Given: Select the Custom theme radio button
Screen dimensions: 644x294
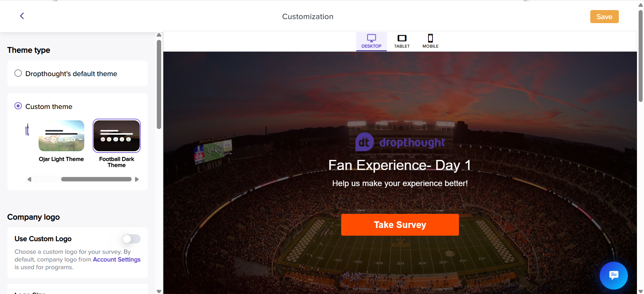Looking at the screenshot, I should [x=18, y=106].
